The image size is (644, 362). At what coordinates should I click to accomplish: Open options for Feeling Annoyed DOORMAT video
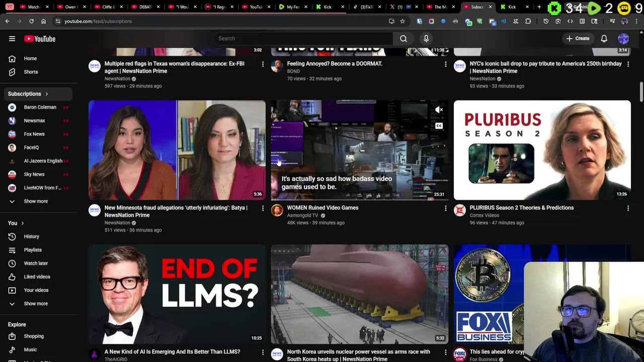445,64
